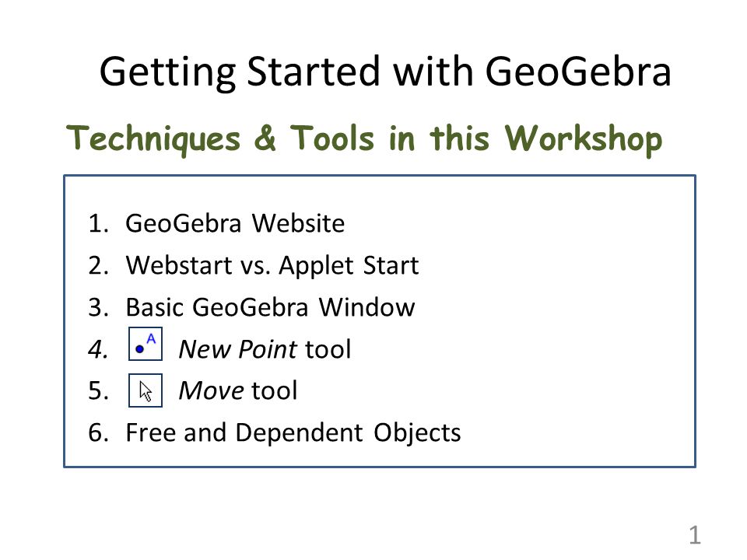The image size is (747, 560).
Task: Click the 'Getting Started with GeoGebra' title
Action: pyautogui.click(x=385, y=72)
